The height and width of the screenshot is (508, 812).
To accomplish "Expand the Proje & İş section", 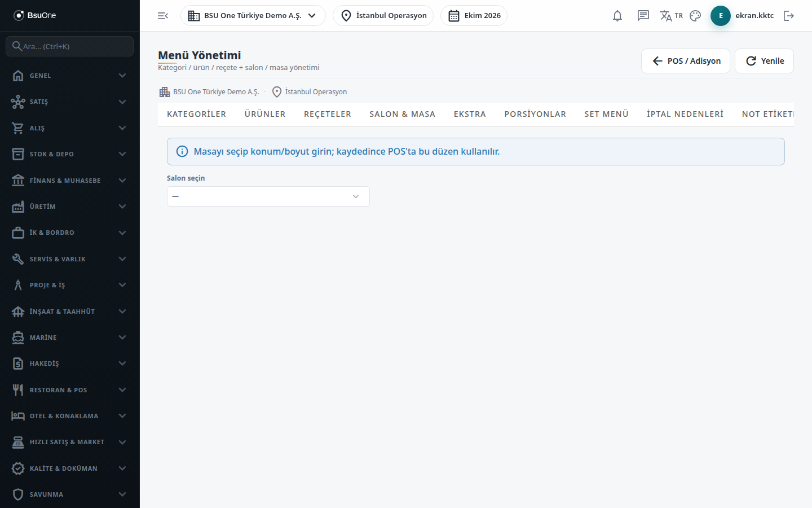I will tap(70, 285).
